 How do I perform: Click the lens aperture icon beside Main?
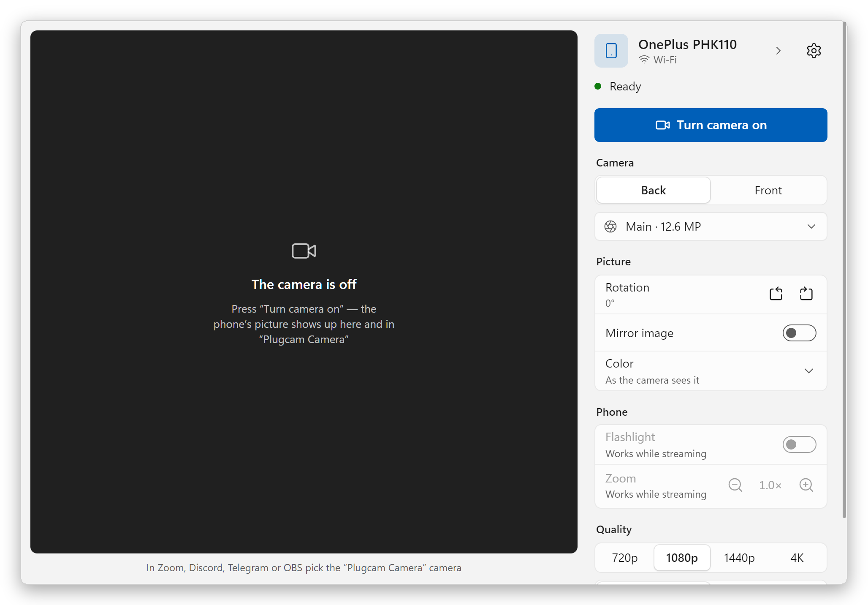(x=610, y=226)
